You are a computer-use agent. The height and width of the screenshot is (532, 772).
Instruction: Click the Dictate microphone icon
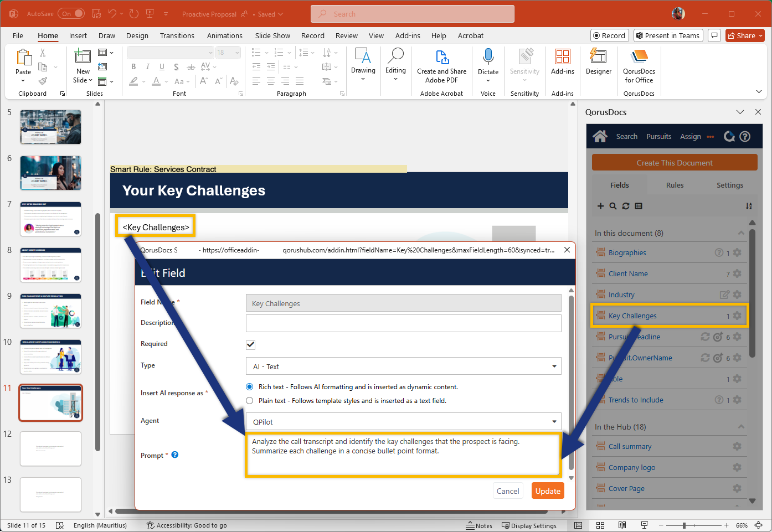coord(488,57)
